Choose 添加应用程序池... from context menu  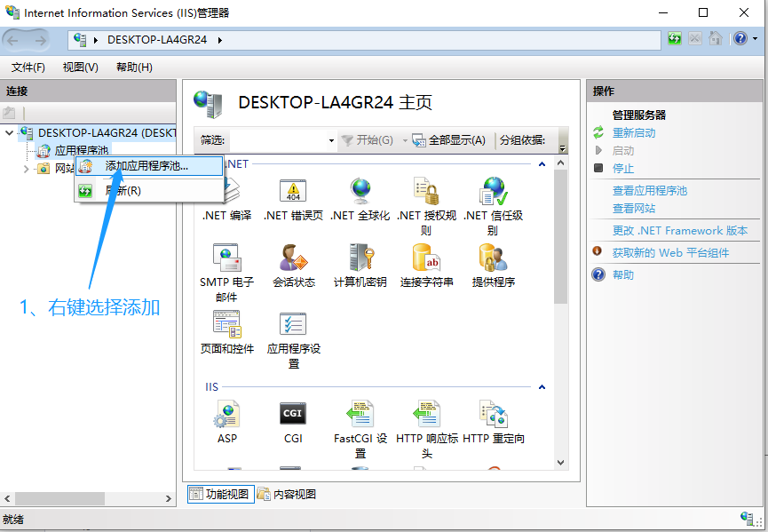(x=149, y=166)
